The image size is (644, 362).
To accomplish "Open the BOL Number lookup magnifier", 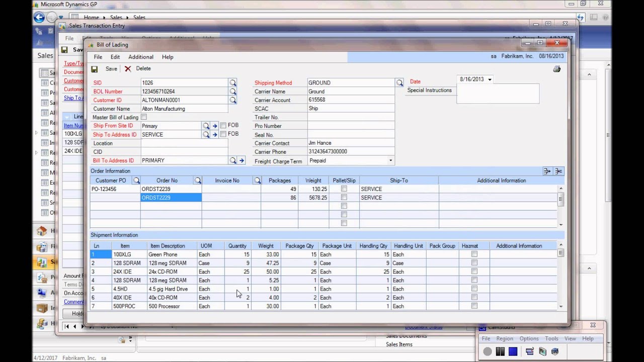I will [232, 92].
